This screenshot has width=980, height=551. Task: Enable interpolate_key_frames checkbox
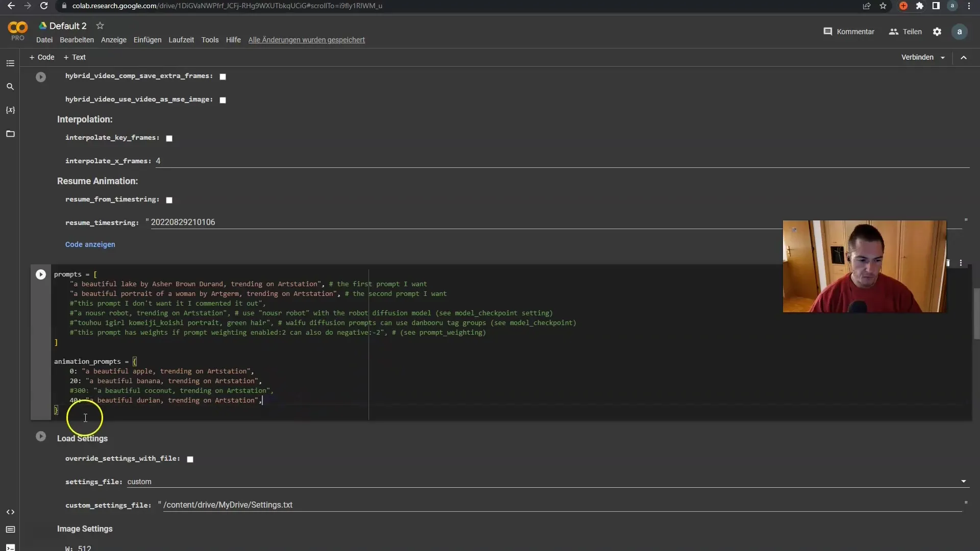[169, 138]
